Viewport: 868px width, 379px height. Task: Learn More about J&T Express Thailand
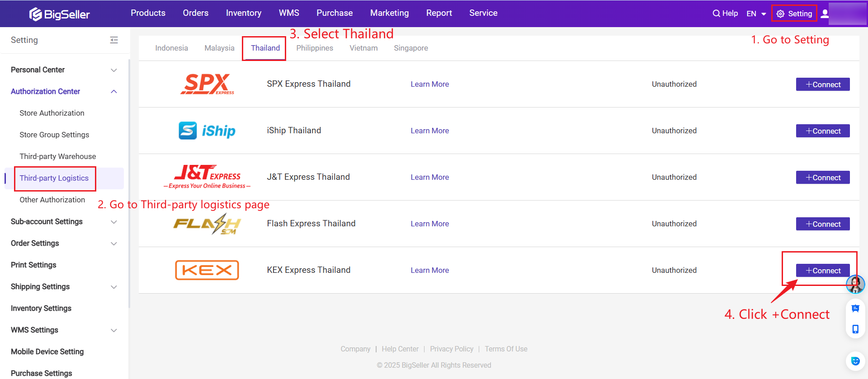coord(430,177)
